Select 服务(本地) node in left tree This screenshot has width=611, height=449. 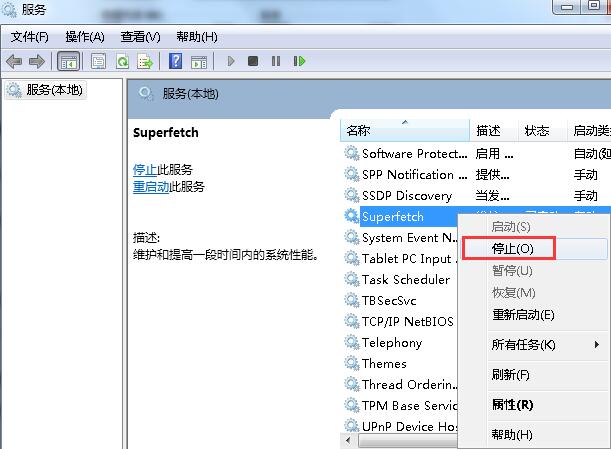coord(46,90)
